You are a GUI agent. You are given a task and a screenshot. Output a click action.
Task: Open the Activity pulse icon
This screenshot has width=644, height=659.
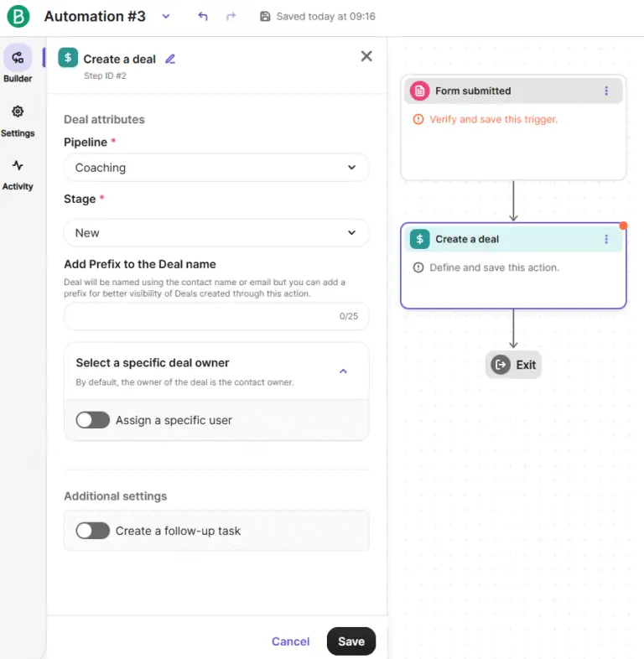coord(18,165)
